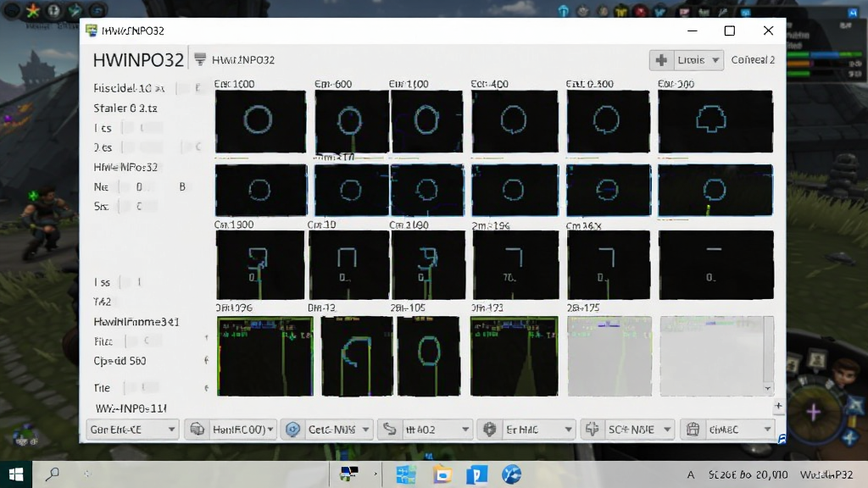The image size is (868, 488).
Task: Open the blue window-tiles taskbar icon
Action: [406, 474]
